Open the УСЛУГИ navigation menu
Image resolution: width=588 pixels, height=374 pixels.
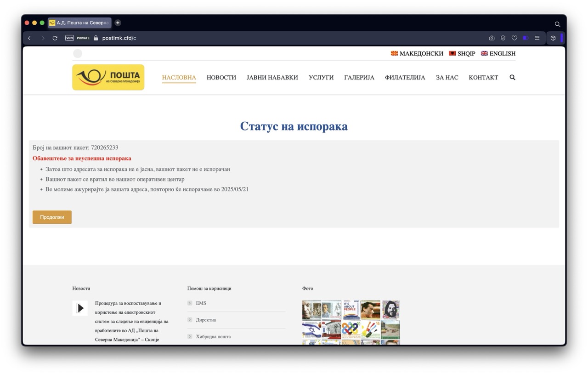pos(321,77)
